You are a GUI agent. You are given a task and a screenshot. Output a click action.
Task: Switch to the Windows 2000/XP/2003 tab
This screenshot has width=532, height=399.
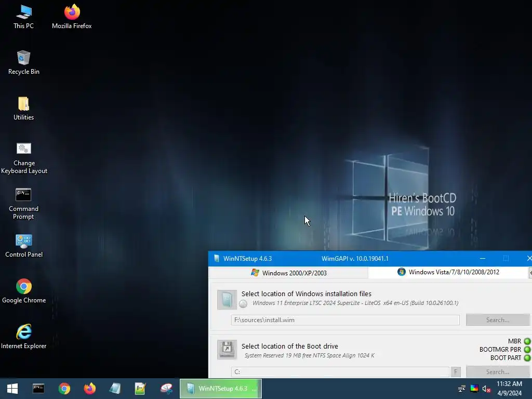(x=289, y=273)
